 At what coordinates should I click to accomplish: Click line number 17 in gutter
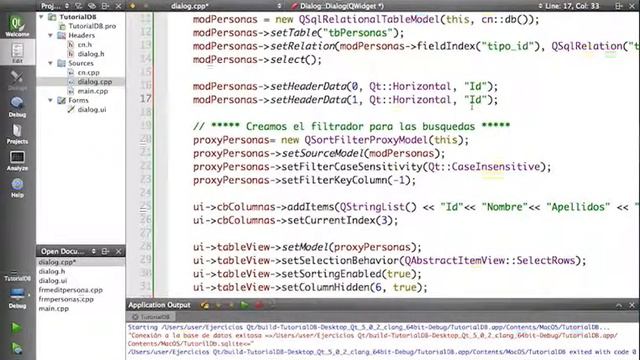146,99
